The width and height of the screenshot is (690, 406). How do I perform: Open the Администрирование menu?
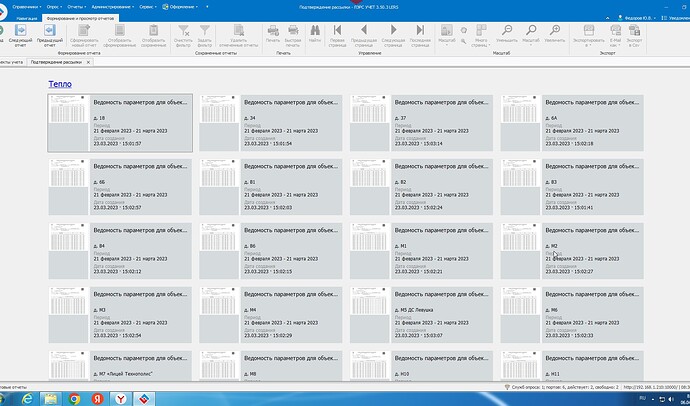click(113, 7)
